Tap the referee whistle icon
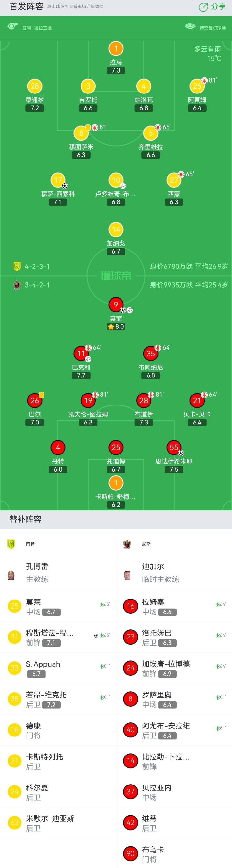 (13, 26)
